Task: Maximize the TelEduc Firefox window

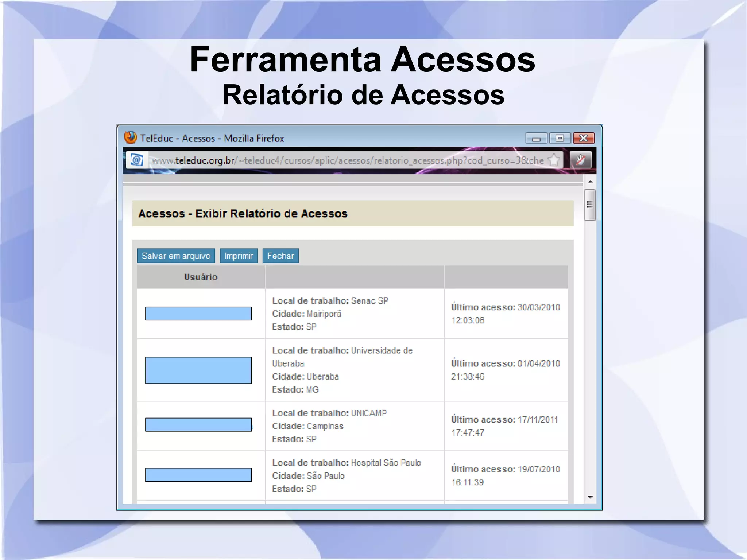Action: [560, 138]
